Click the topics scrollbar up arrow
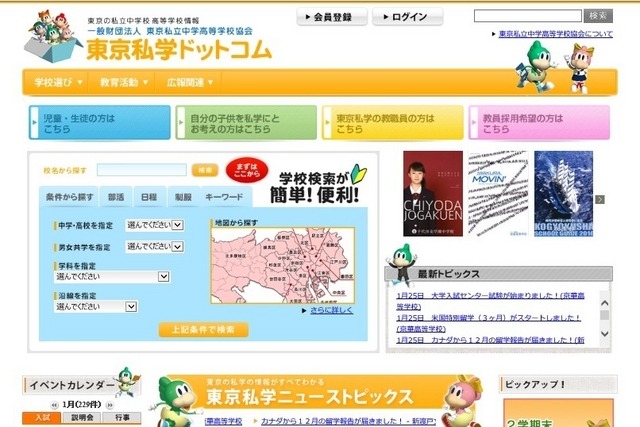The height and width of the screenshot is (427, 640). pos(605,303)
